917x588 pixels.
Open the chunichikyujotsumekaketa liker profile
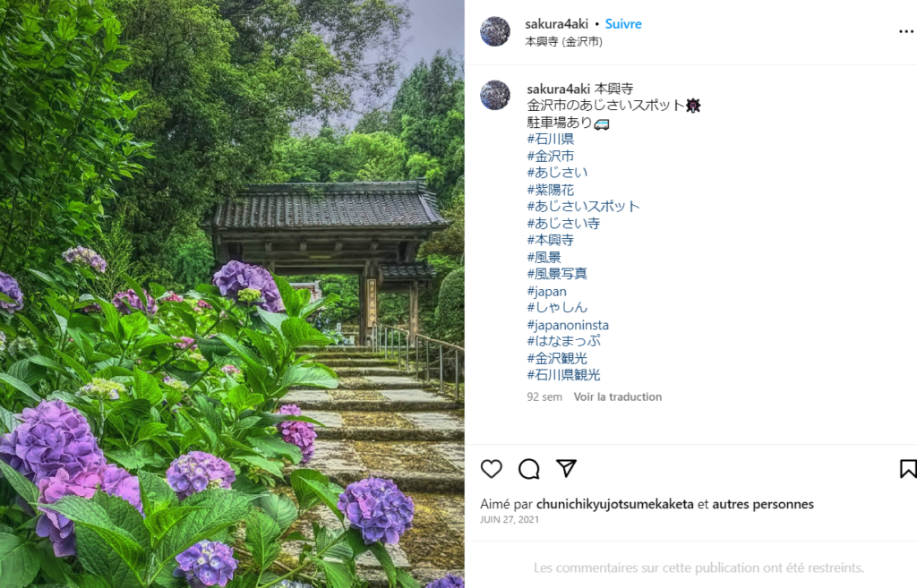[614, 504]
